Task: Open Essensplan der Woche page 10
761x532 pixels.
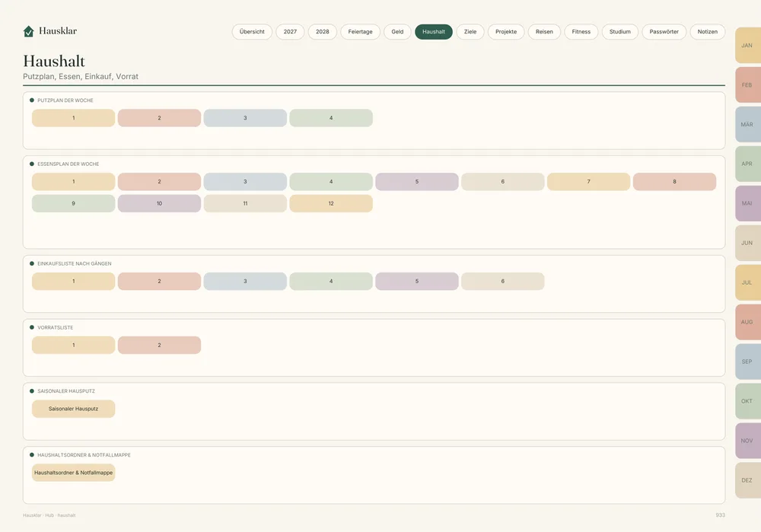Action: [x=159, y=203]
